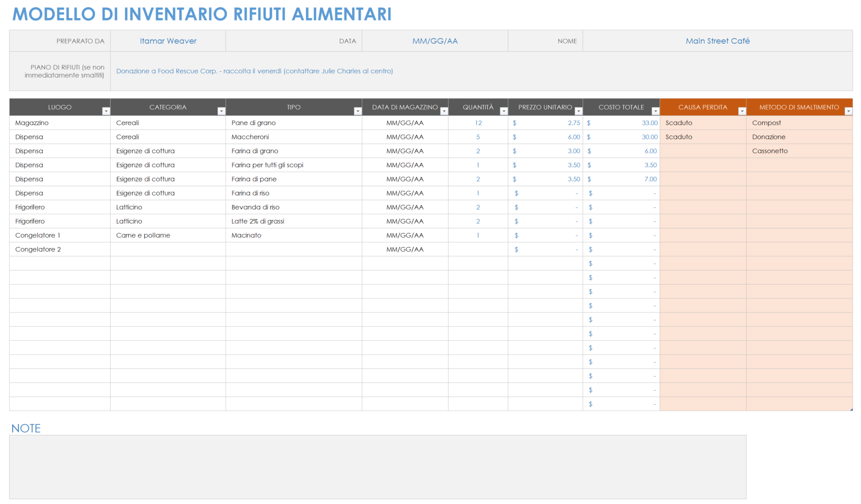861x504 pixels.
Task: Select the Cassonetto disposal method cell
Action: [x=799, y=151]
